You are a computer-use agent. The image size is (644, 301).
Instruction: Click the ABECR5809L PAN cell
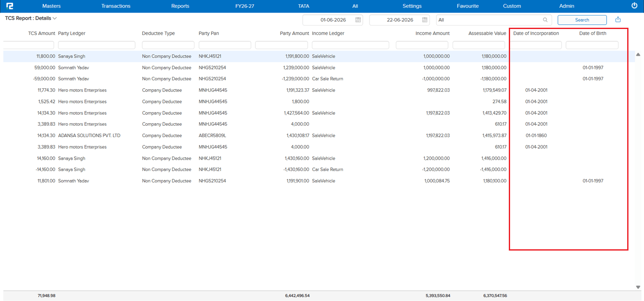(212, 135)
